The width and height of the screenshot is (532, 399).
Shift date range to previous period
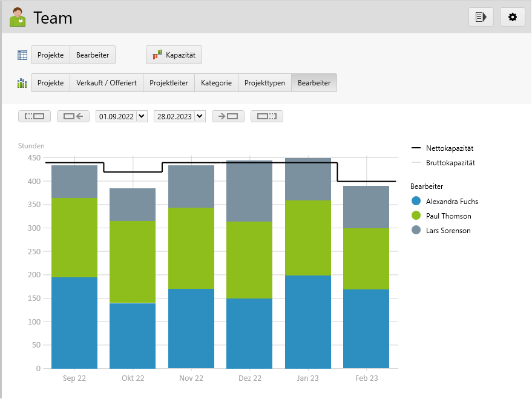[34, 116]
